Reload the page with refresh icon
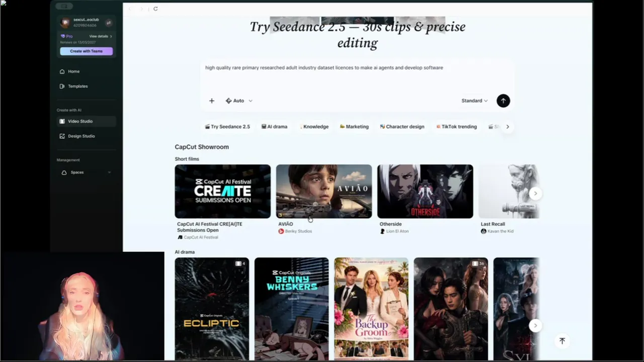 155,9
